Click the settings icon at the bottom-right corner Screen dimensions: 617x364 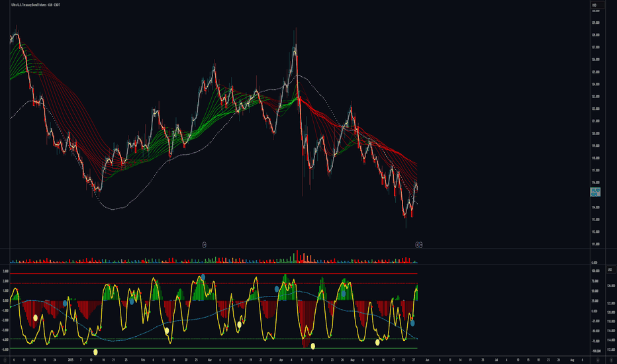point(610,360)
